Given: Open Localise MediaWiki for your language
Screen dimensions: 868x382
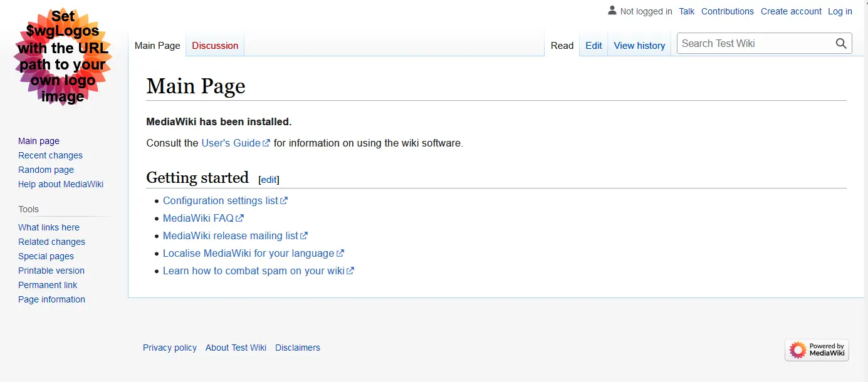Looking at the screenshot, I should 253,253.
